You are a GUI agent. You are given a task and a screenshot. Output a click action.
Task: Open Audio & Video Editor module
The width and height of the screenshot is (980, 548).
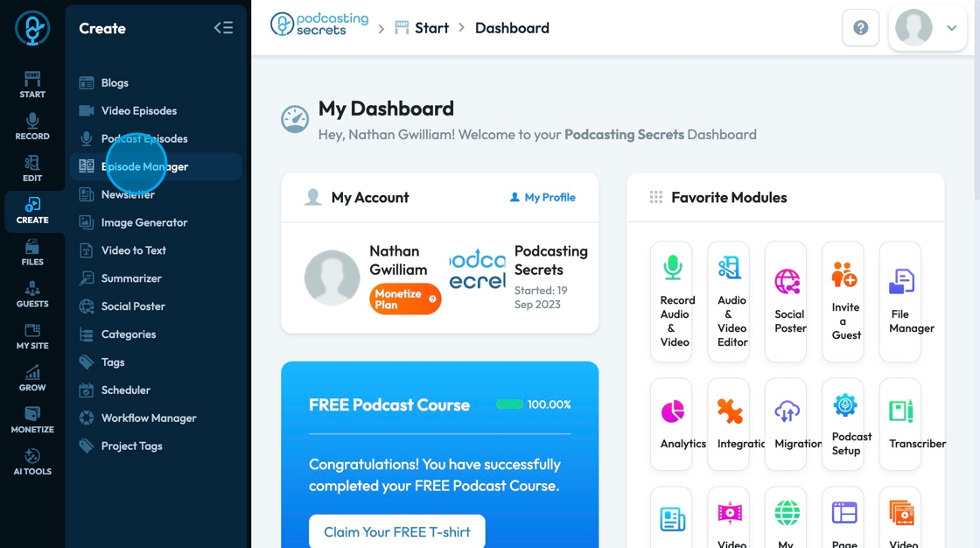click(728, 301)
